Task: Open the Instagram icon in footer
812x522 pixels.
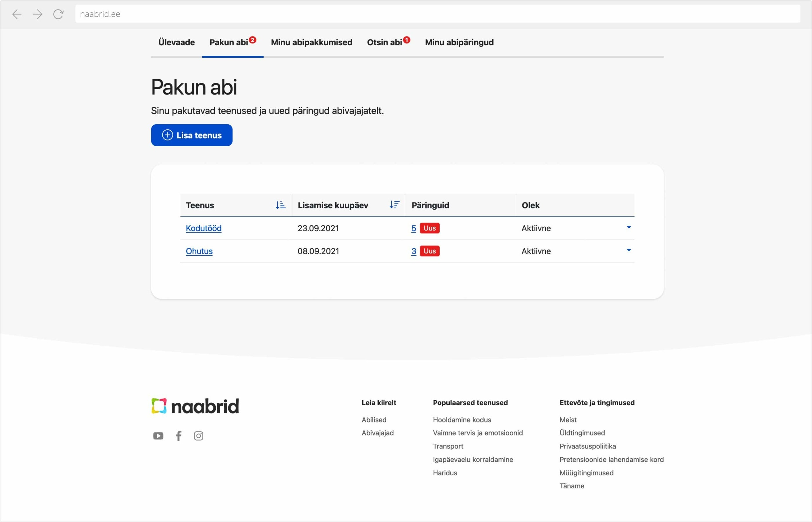Action: point(199,436)
